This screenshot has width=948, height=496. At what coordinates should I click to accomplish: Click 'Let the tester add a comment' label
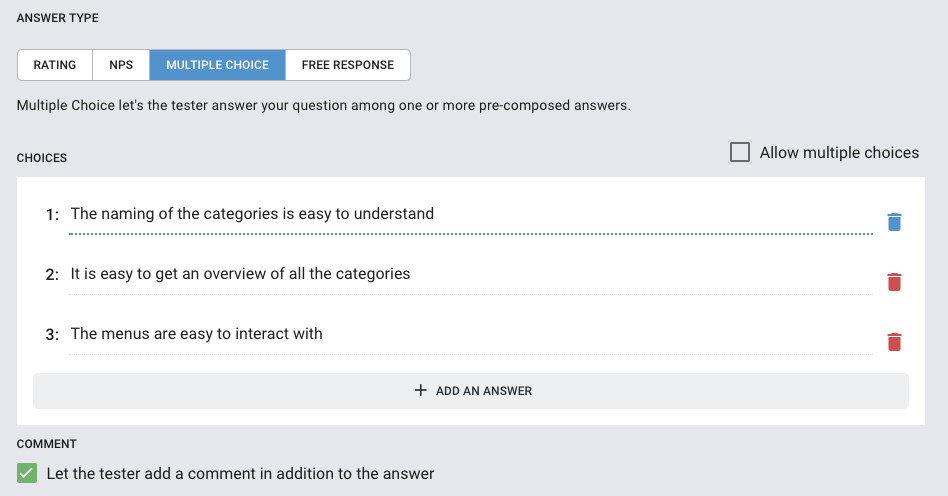tap(240, 474)
